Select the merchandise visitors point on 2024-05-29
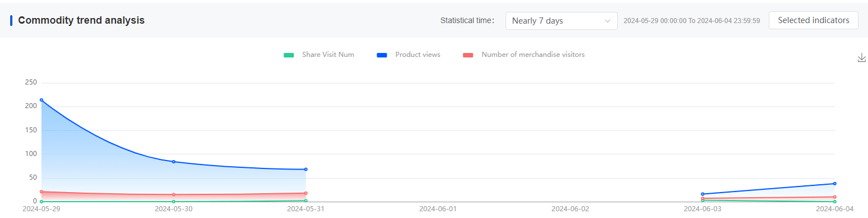Viewport: 868px width, 218px height. 41,192
